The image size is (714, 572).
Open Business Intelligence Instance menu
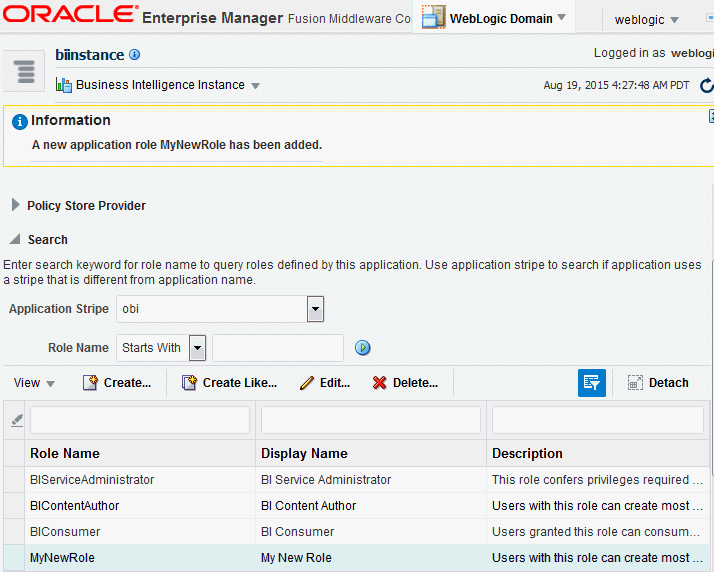click(255, 86)
